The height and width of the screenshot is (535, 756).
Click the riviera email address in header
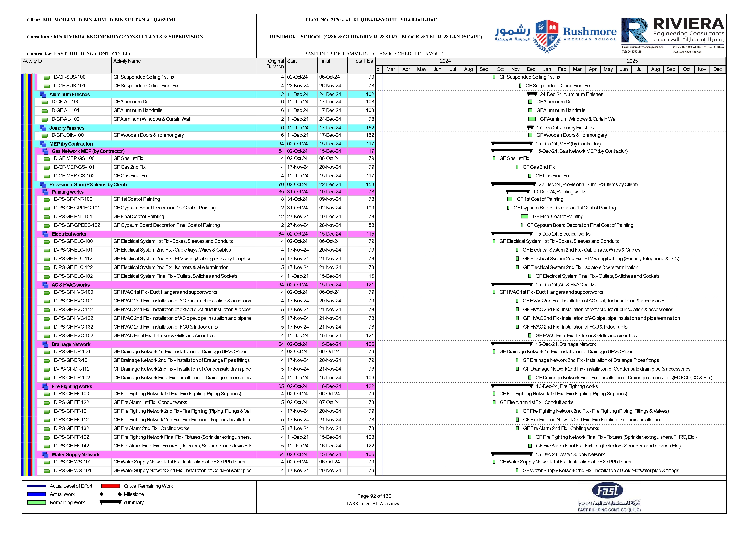click(642, 47)
